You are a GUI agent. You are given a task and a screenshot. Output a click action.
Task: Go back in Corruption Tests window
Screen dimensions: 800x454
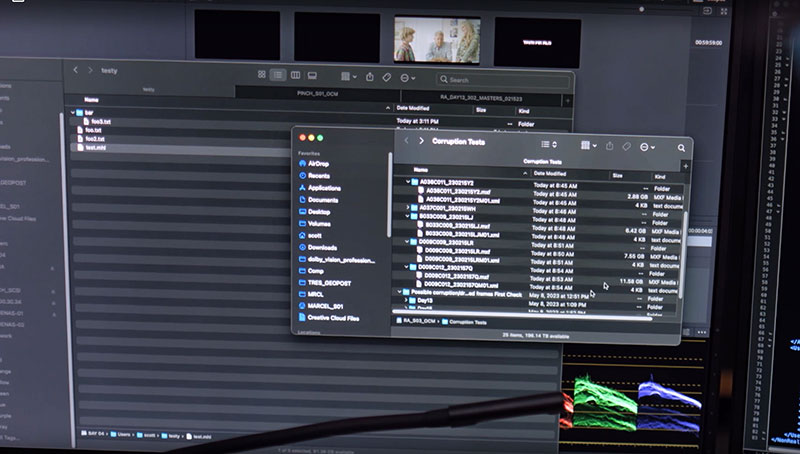[x=405, y=142]
